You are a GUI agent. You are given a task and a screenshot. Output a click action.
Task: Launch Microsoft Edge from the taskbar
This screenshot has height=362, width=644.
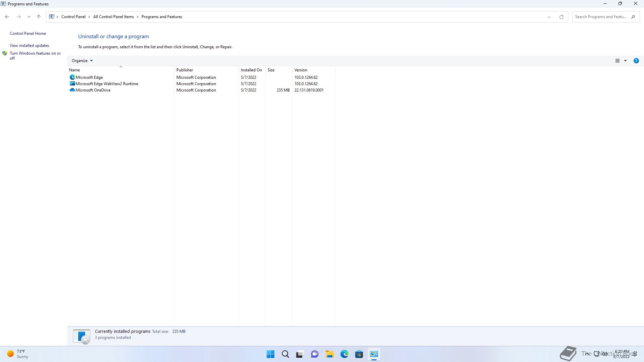(x=344, y=354)
